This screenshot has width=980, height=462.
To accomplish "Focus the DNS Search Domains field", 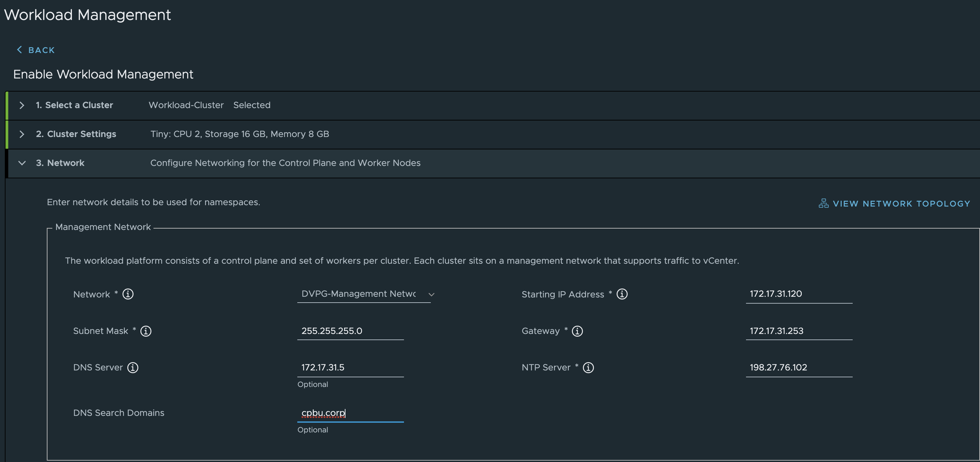I will click(350, 413).
